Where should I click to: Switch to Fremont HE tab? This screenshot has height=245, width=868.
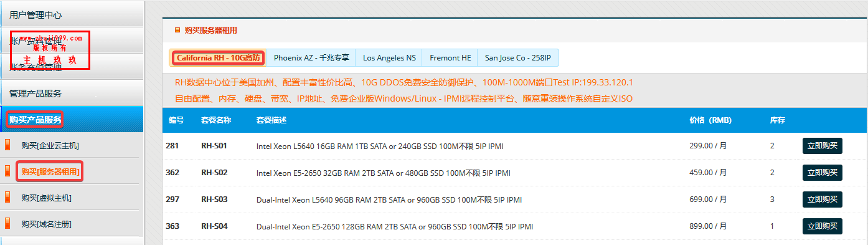[450, 57]
